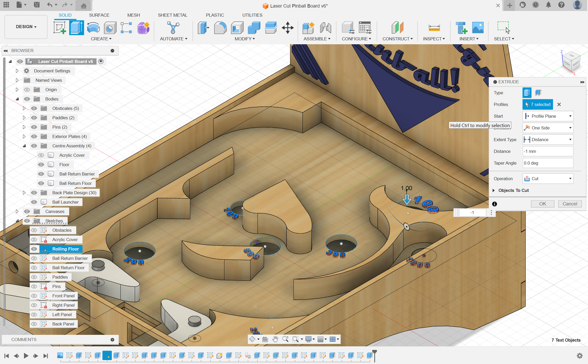Expand the Back Plate Design folder

click(x=24, y=193)
